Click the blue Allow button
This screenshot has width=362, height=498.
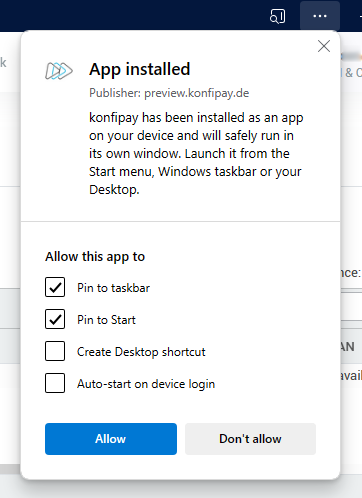(x=111, y=439)
